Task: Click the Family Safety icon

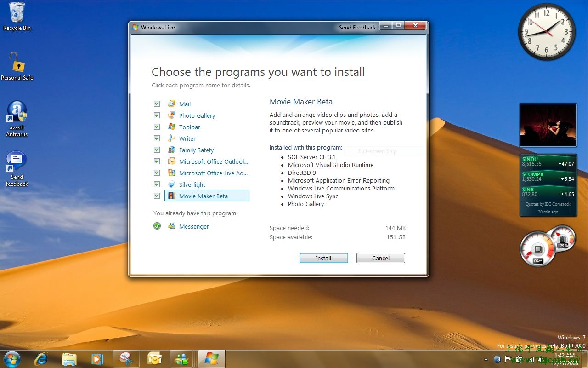Action: tap(172, 149)
